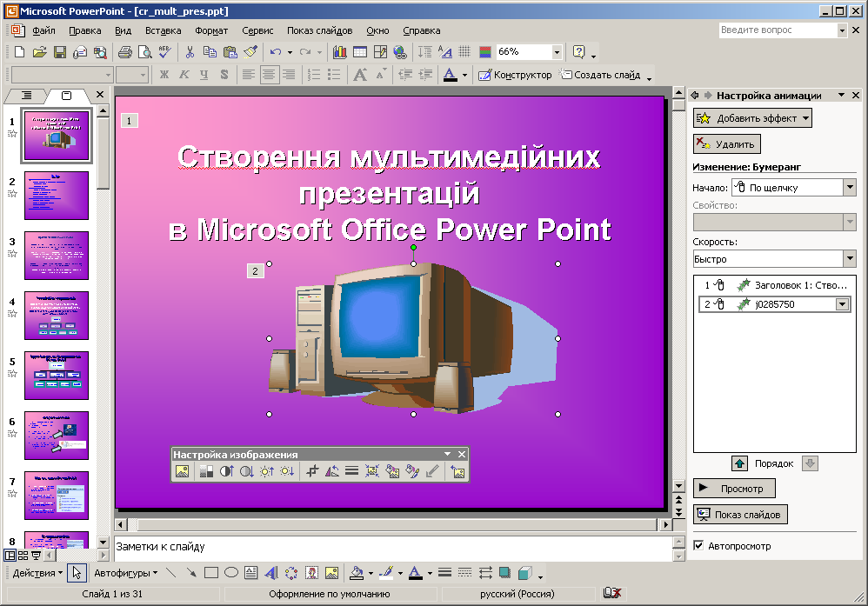
Task: Open the task pane selector arrow
Action: [841, 95]
